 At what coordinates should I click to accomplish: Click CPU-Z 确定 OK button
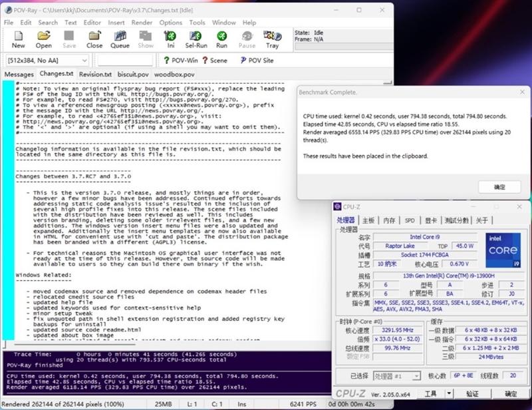(511, 393)
